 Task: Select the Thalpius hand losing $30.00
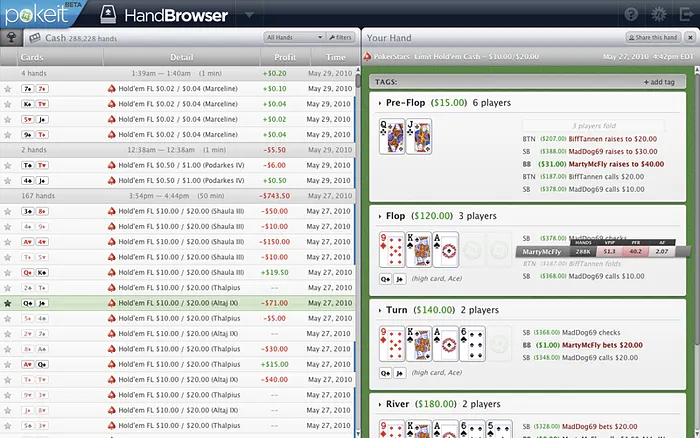[x=178, y=349]
